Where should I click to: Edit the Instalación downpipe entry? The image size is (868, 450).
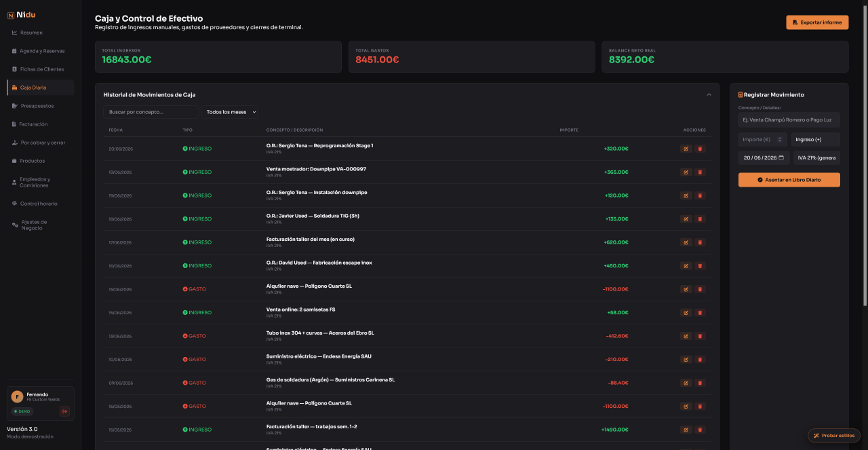pyautogui.click(x=686, y=195)
